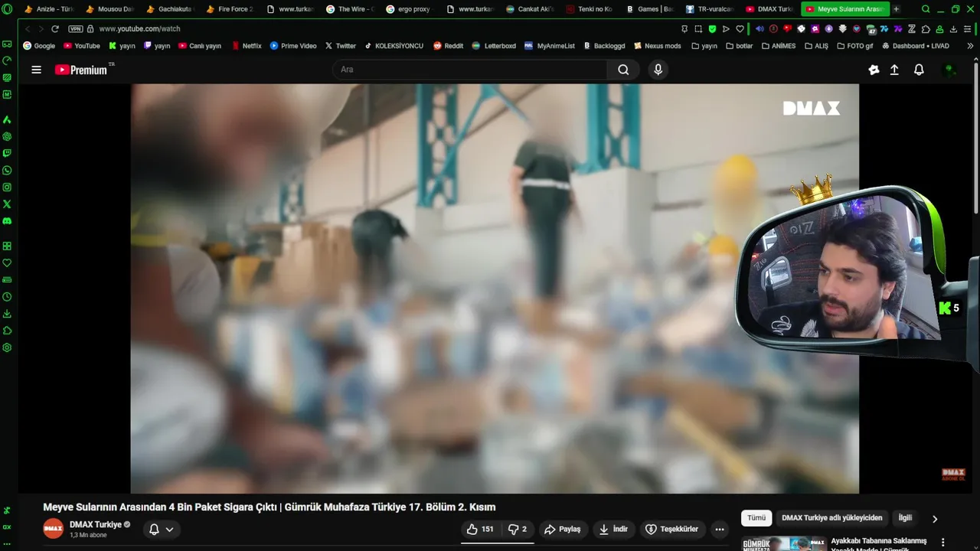Open Teşekkürler super thanks button
980x551 pixels.
point(671,529)
